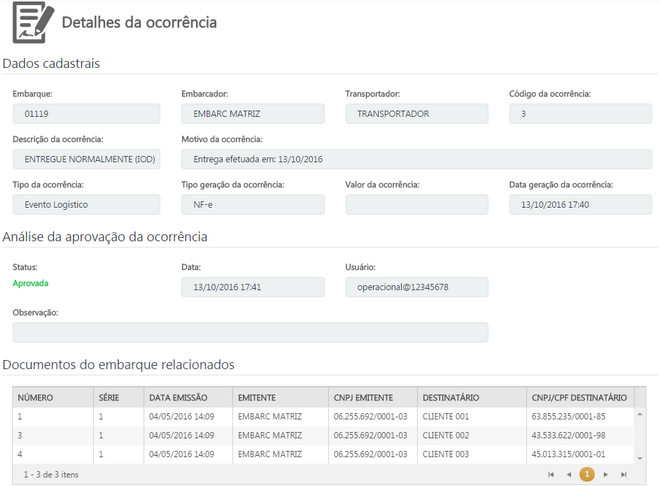This screenshot has width=660, height=486.
Task: Click the DESTINATÁRIO column header
Action: tap(472, 398)
